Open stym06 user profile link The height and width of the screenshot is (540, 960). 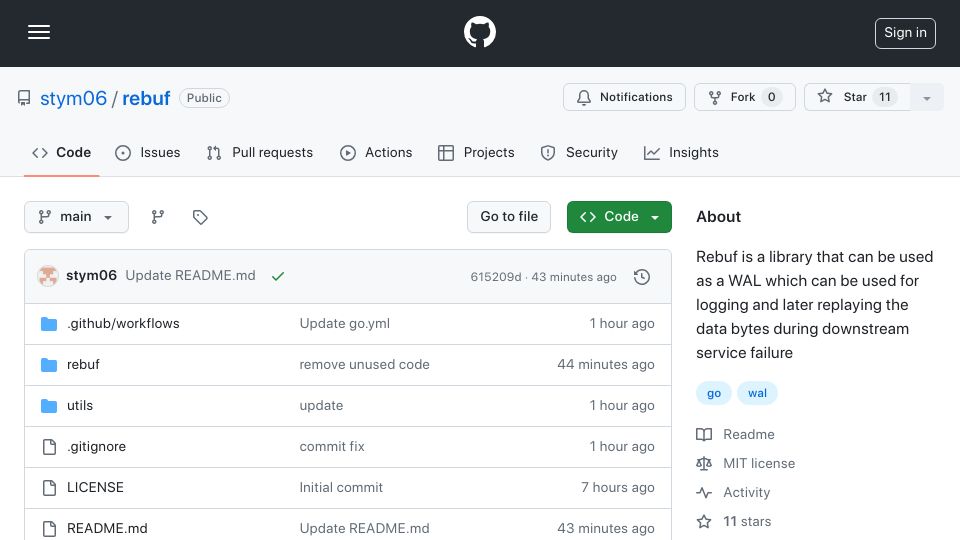click(73, 98)
